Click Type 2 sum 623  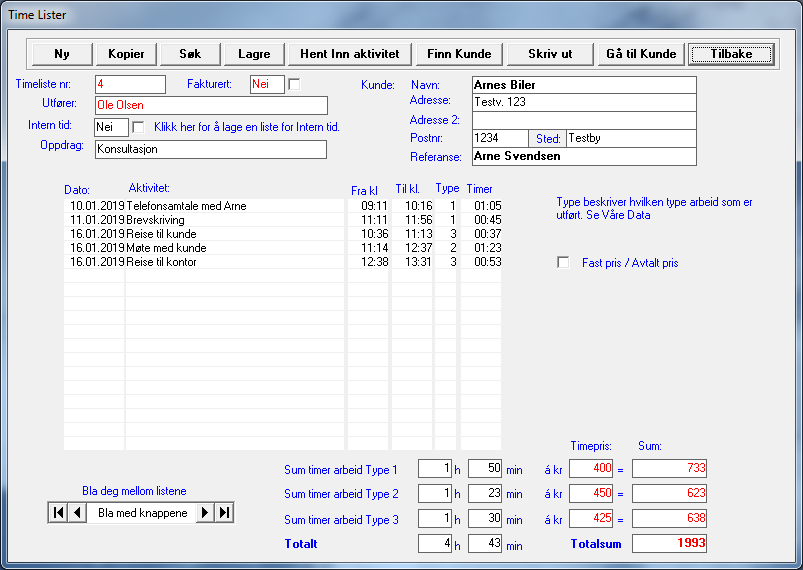tap(669, 493)
